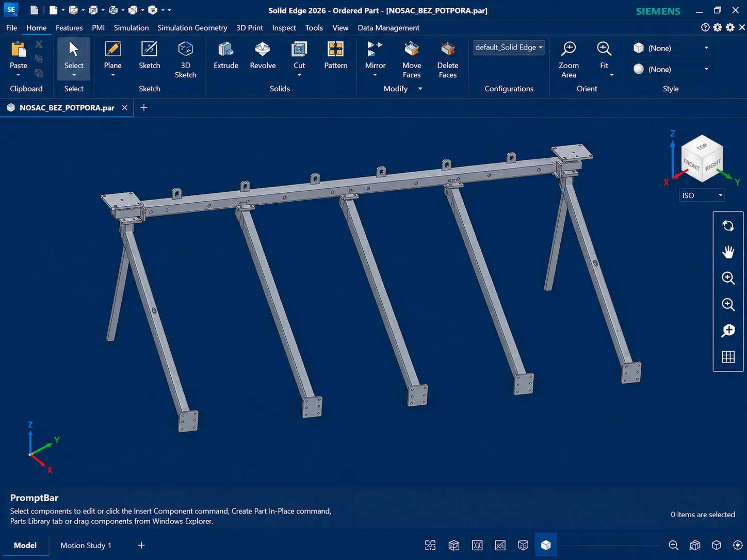747x560 pixels.
Task: Open the ISO view orientation dropdown
Action: tap(702, 195)
